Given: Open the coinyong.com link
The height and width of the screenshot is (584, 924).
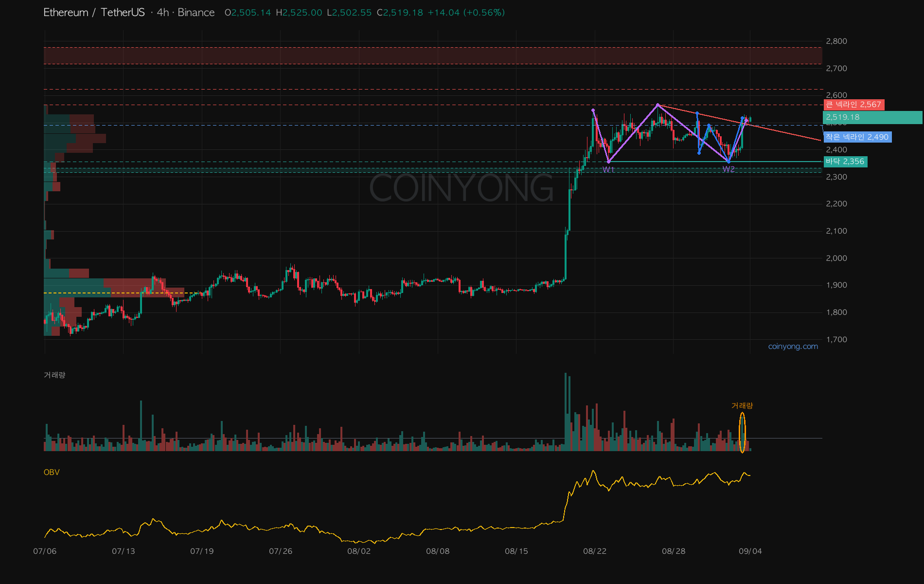Looking at the screenshot, I should tap(793, 347).
